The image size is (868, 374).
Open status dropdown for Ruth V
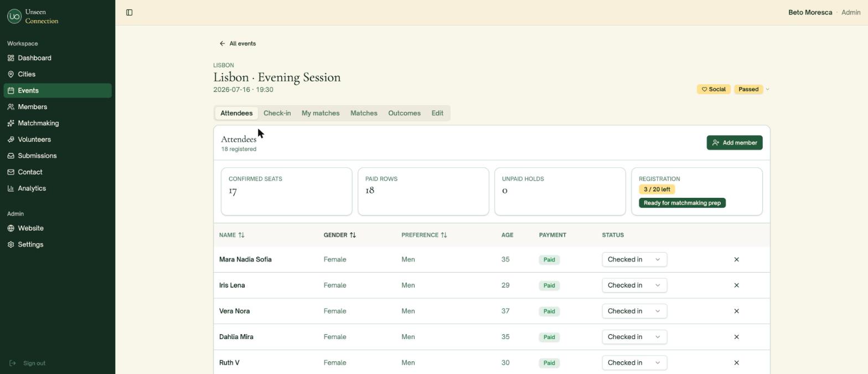click(x=634, y=363)
